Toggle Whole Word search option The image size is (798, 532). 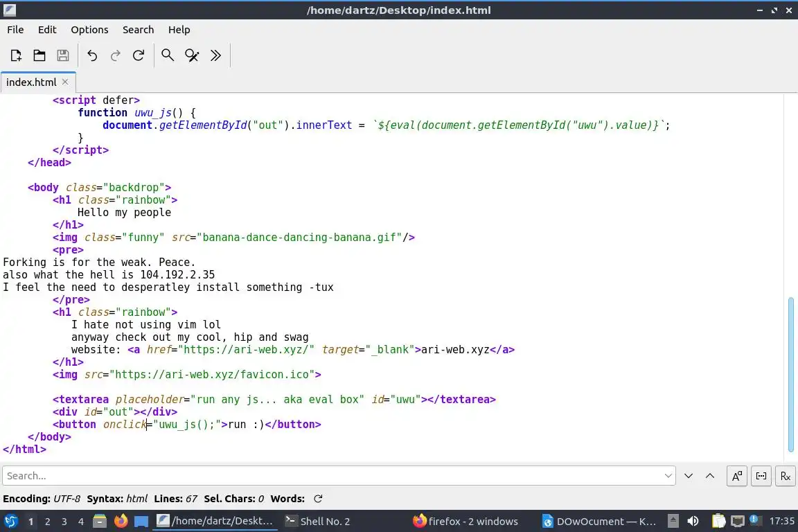pos(761,476)
